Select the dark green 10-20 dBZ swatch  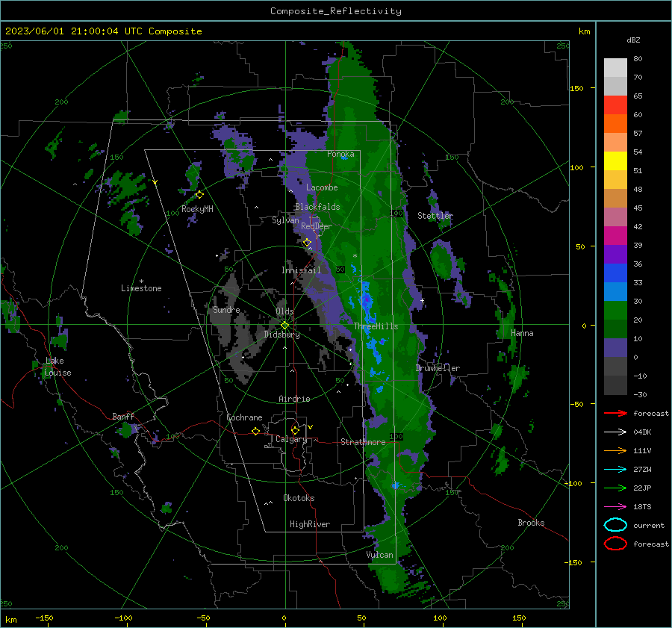pos(615,329)
